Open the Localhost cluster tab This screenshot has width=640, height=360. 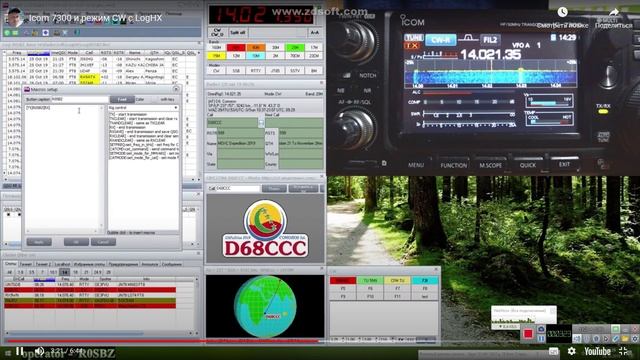62,264
